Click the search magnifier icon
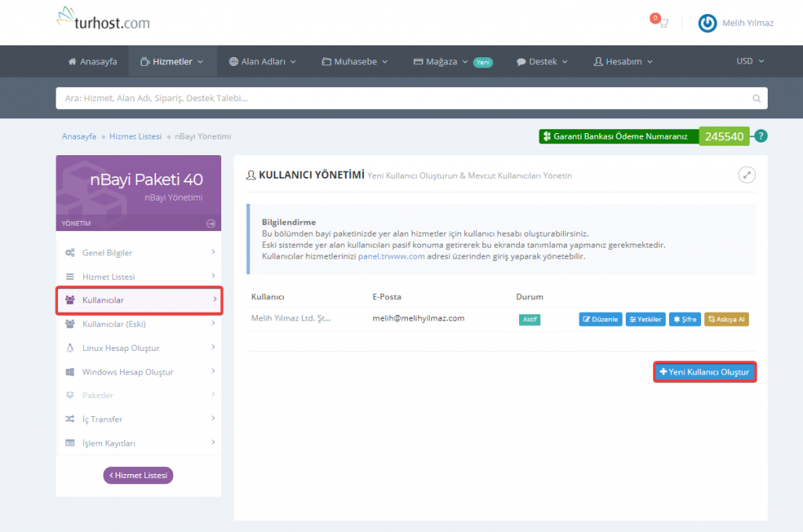Image resolution: width=803 pixels, height=532 pixels. (x=756, y=99)
